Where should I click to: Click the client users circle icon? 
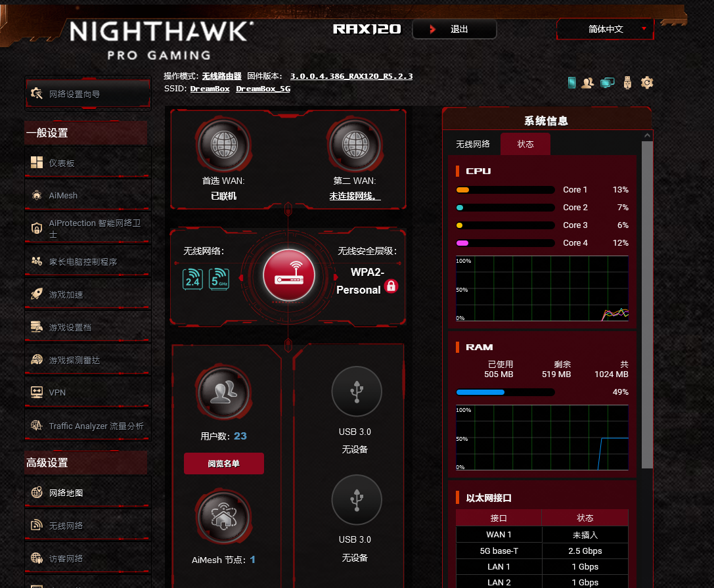point(223,393)
